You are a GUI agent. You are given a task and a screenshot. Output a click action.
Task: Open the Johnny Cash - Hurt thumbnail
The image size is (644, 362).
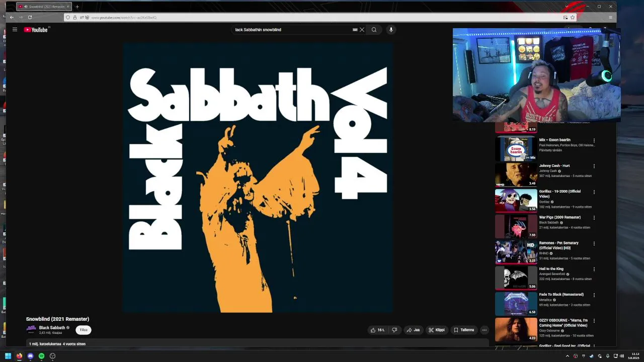(516, 174)
